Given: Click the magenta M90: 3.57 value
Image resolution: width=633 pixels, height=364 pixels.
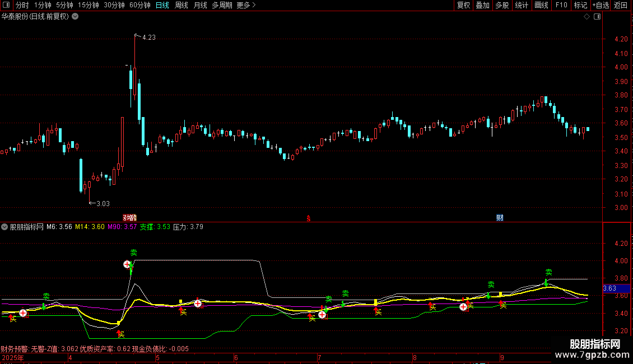Looking at the screenshot, I should [x=122, y=227].
